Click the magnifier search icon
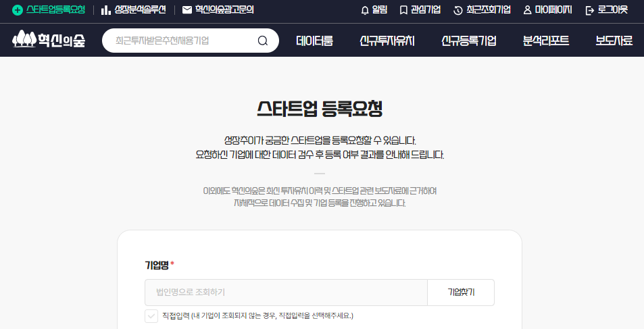The height and width of the screenshot is (329, 644). pyautogui.click(x=263, y=41)
